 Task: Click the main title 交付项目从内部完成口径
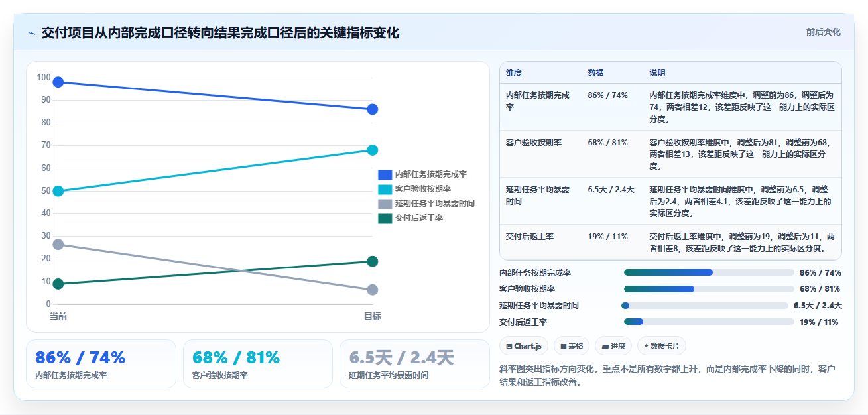(x=220, y=32)
